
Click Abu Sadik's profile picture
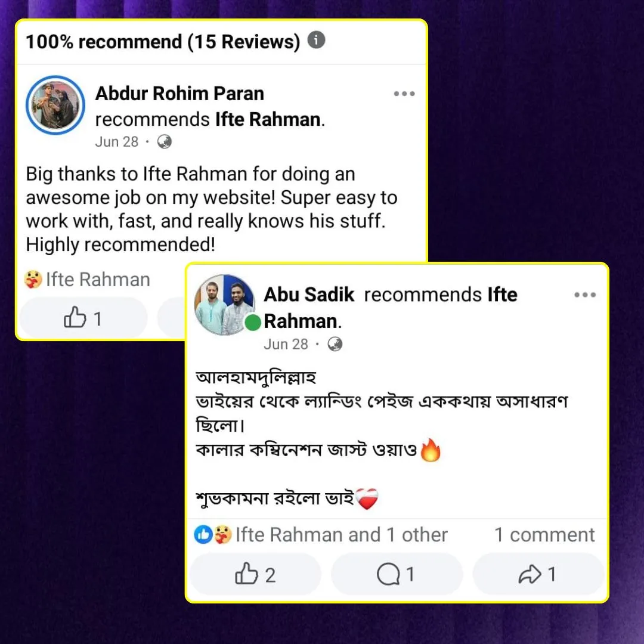click(x=224, y=304)
